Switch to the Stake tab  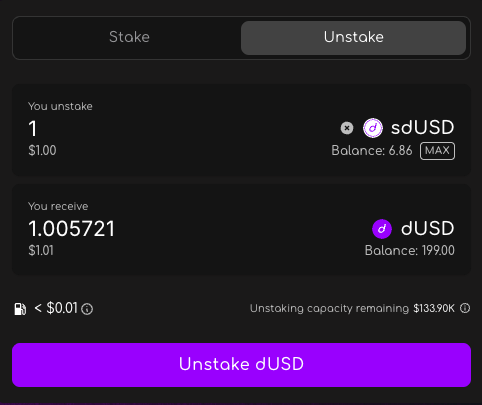129,38
